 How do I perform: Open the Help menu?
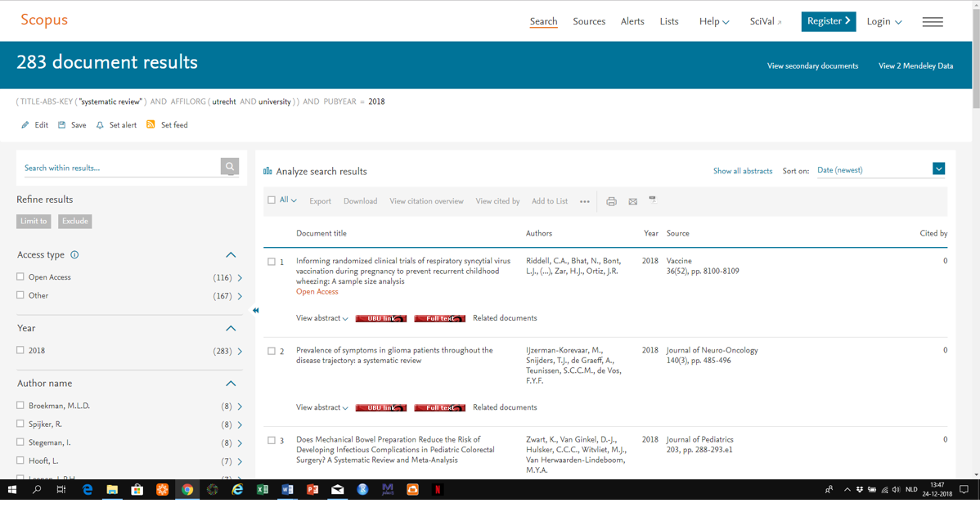click(x=713, y=22)
